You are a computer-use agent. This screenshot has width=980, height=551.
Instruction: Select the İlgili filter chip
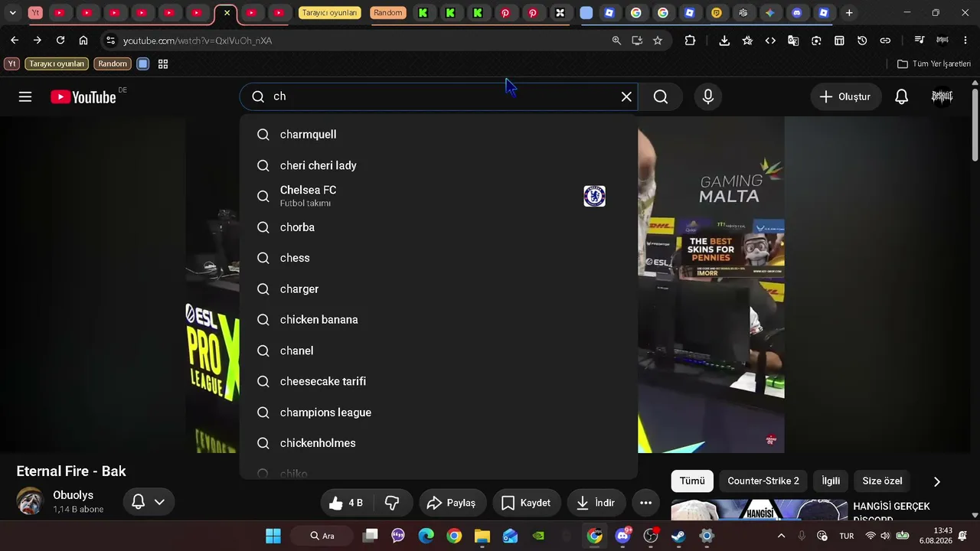point(831,481)
